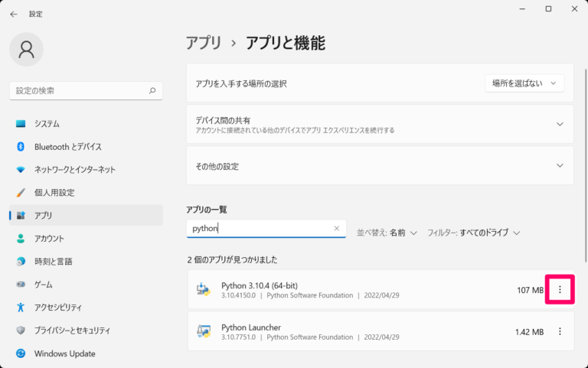Open the 並べ替え sort dropdown
The height and width of the screenshot is (368, 588).
pos(387,233)
